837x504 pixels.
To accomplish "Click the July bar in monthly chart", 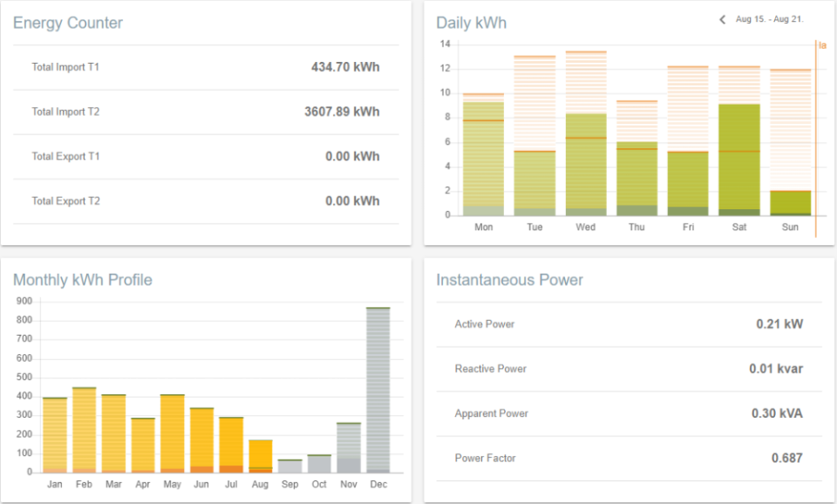I will click(231, 446).
